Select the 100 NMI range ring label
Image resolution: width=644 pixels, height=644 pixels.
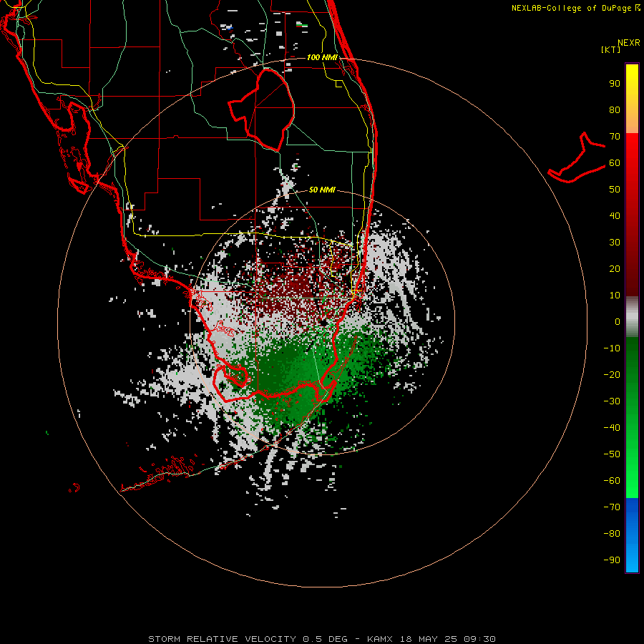pyautogui.click(x=322, y=57)
